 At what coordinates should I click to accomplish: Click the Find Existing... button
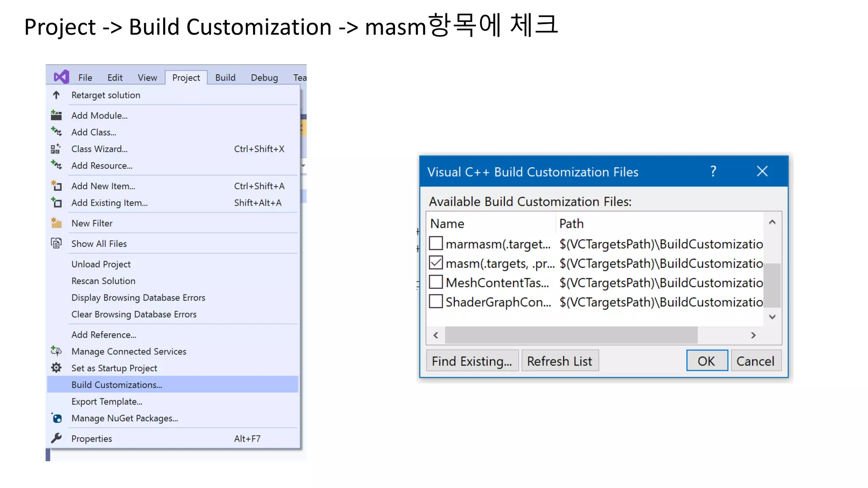[472, 361]
